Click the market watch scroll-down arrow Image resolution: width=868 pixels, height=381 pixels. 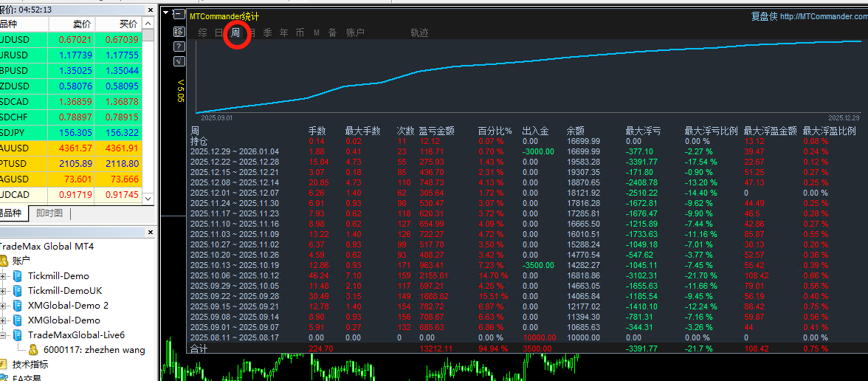(x=148, y=198)
